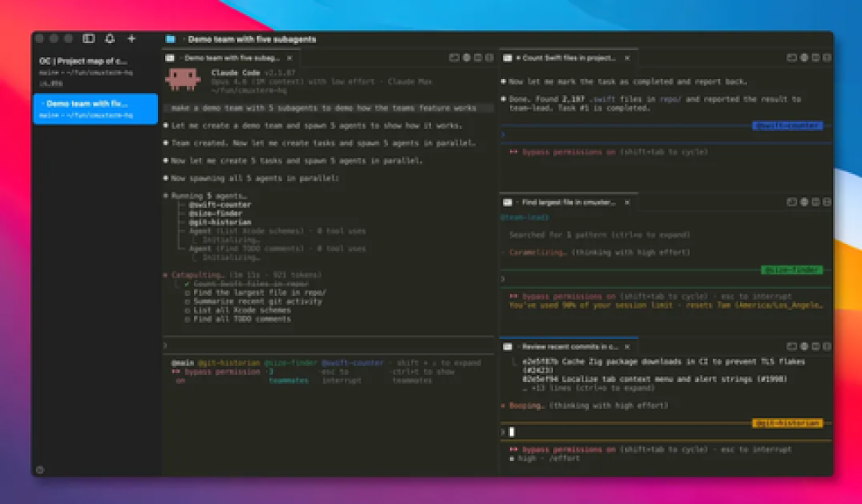Click blue @swift-counter agent badge

[787, 126]
